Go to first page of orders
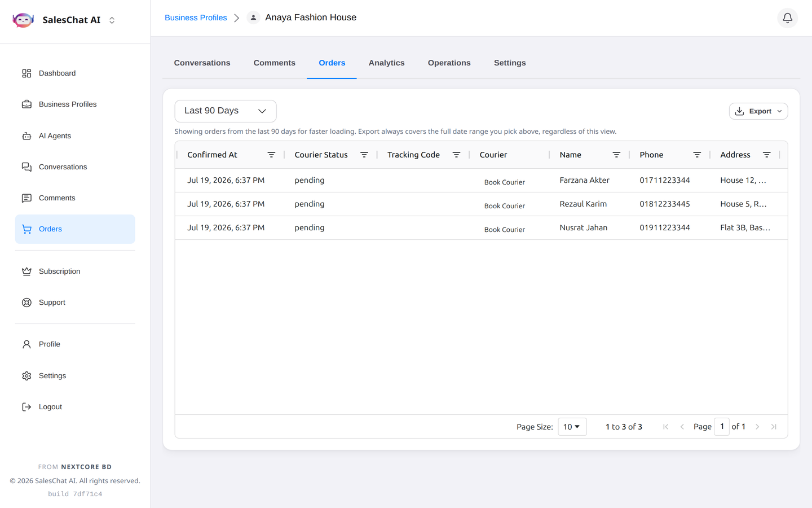 point(666,427)
